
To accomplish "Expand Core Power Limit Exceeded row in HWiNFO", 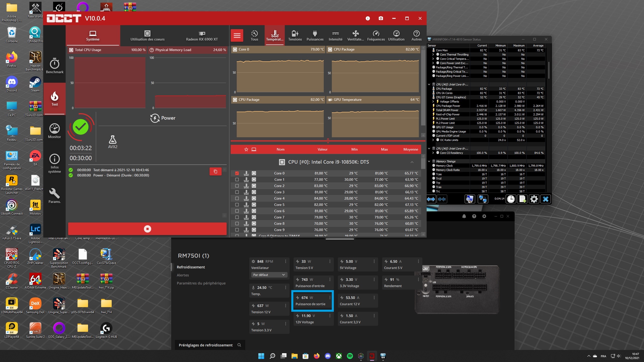I will 433,63.
